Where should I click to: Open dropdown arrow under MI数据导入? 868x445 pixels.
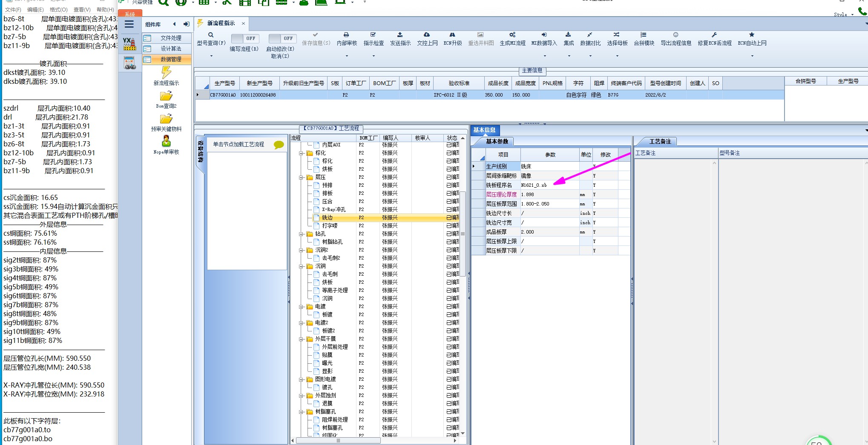(x=544, y=56)
